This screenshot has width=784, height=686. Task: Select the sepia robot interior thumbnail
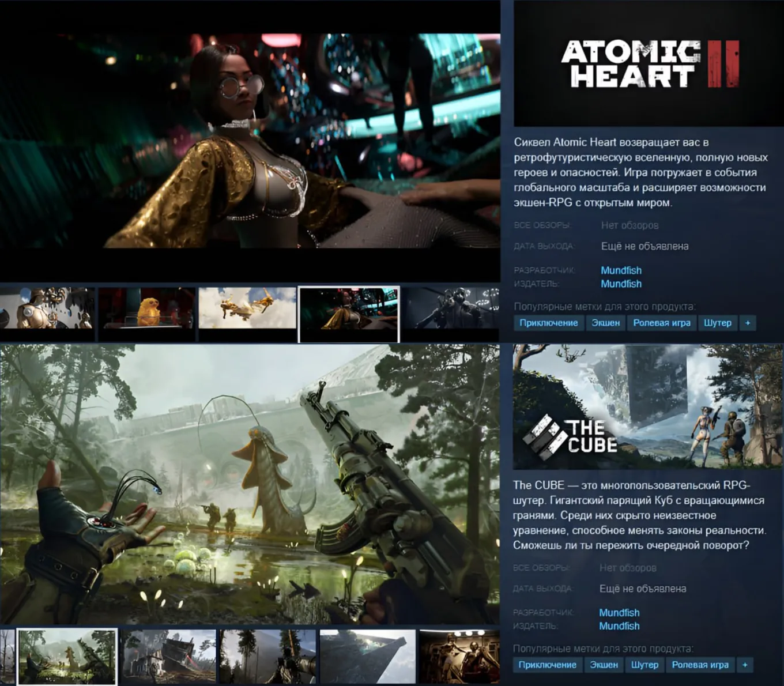pyautogui.click(x=459, y=657)
